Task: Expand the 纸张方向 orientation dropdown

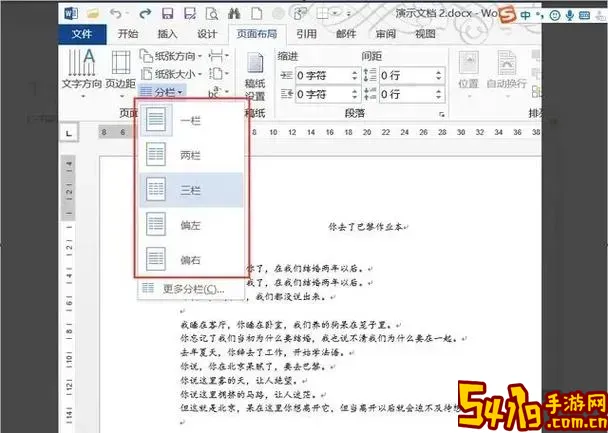Action: click(x=171, y=56)
